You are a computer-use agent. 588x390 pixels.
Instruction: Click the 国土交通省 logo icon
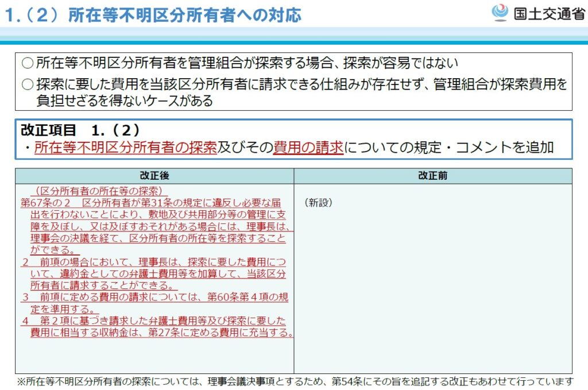pyautogui.click(x=500, y=13)
